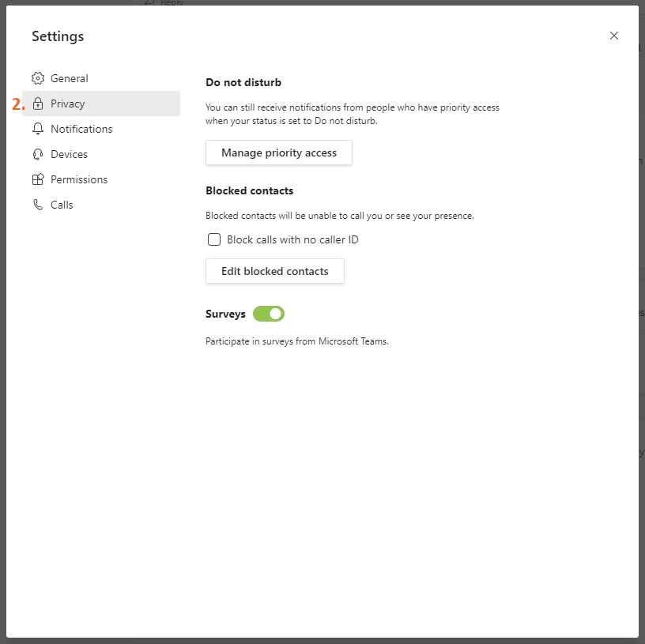Screen dimensions: 645x644
Task: Click the Notifications bell icon
Action: (x=37, y=129)
